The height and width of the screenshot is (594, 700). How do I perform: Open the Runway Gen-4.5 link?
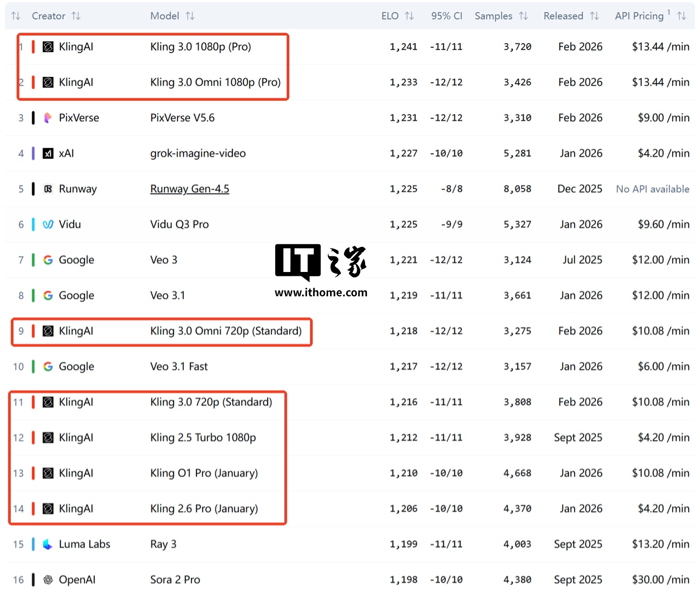[x=190, y=189]
